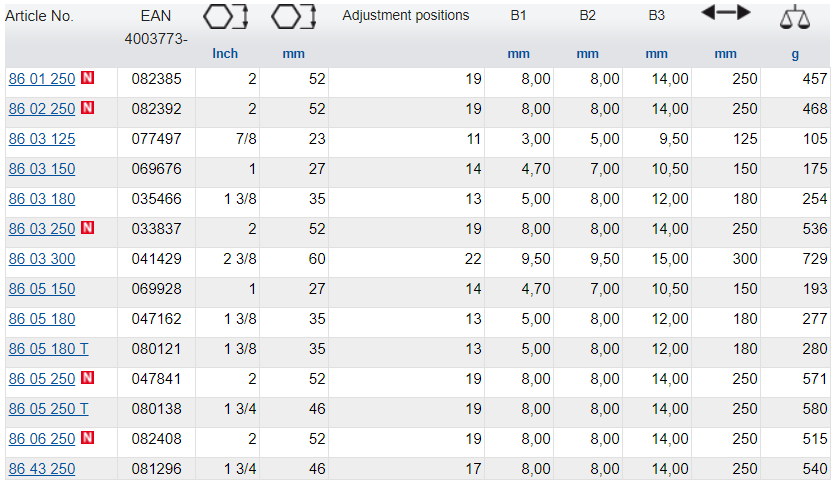Open the 86 05 180 T article link
Viewport: 834px width, 482px height.
pyautogui.click(x=48, y=349)
